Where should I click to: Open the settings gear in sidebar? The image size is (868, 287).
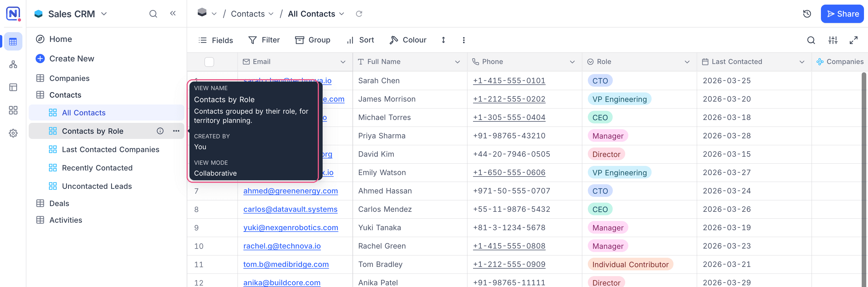(13, 133)
